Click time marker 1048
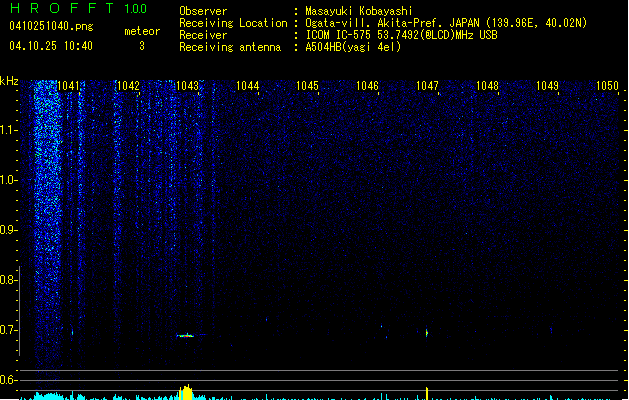The image size is (629, 400). [x=487, y=86]
